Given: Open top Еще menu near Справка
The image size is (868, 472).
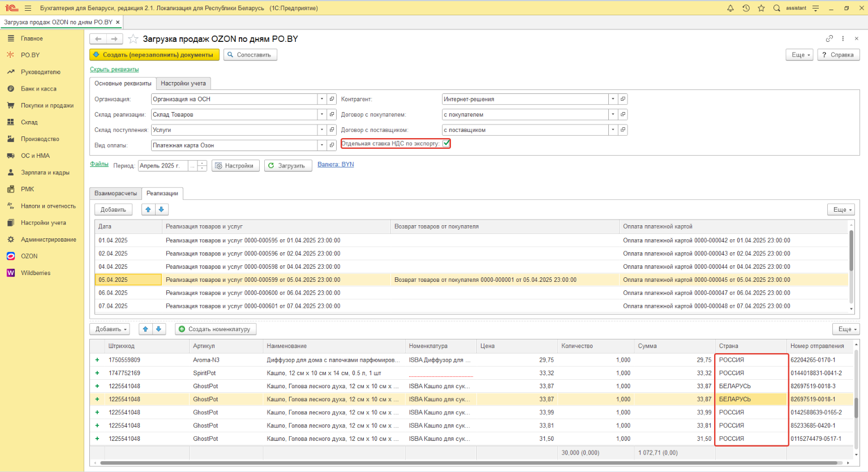Looking at the screenshot, I should tap(800, 55).
